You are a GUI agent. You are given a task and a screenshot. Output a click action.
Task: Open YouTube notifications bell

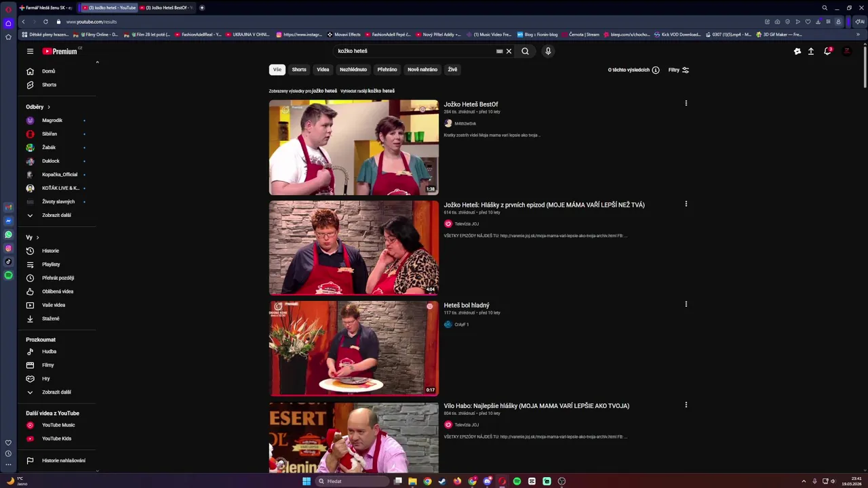[x=827, y=51]
